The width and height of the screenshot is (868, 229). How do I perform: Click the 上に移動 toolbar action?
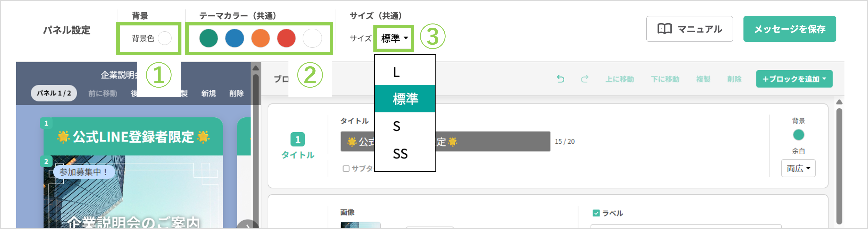point(619,79)
